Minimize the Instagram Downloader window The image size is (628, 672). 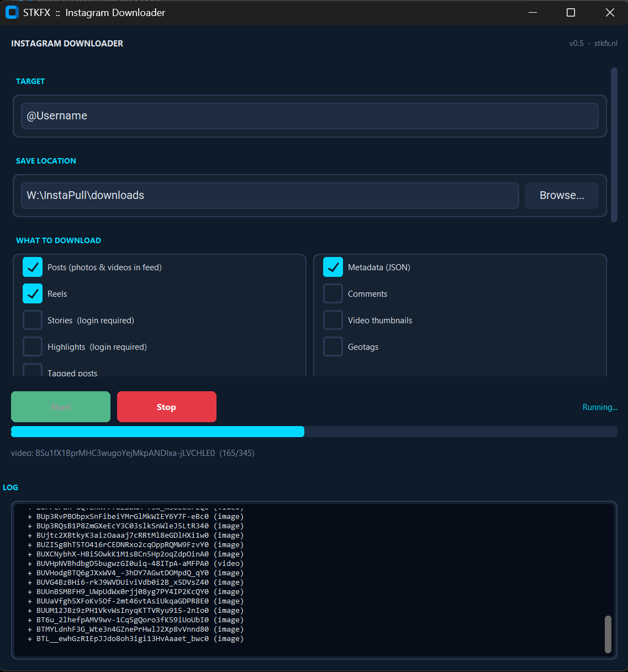point(532,13)
